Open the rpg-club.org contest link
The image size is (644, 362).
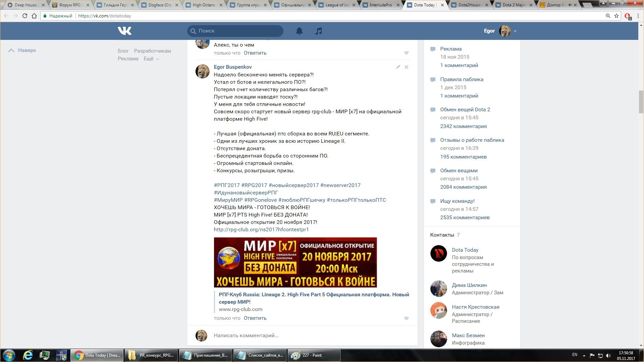(261, 230)
